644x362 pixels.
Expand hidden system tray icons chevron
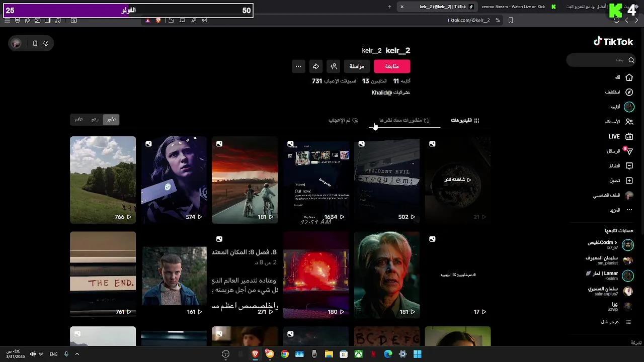coord(77,354)
